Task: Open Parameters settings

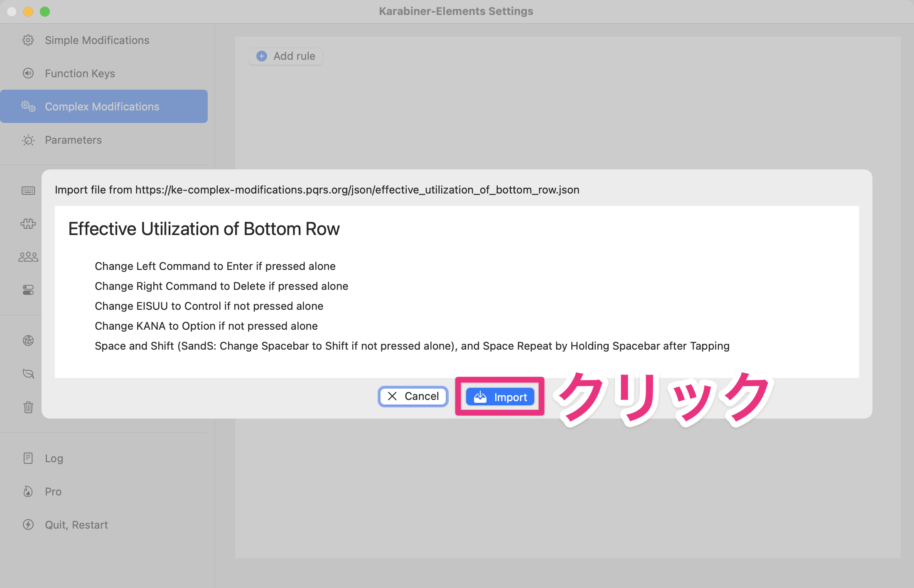Action: tap(73, 140)
